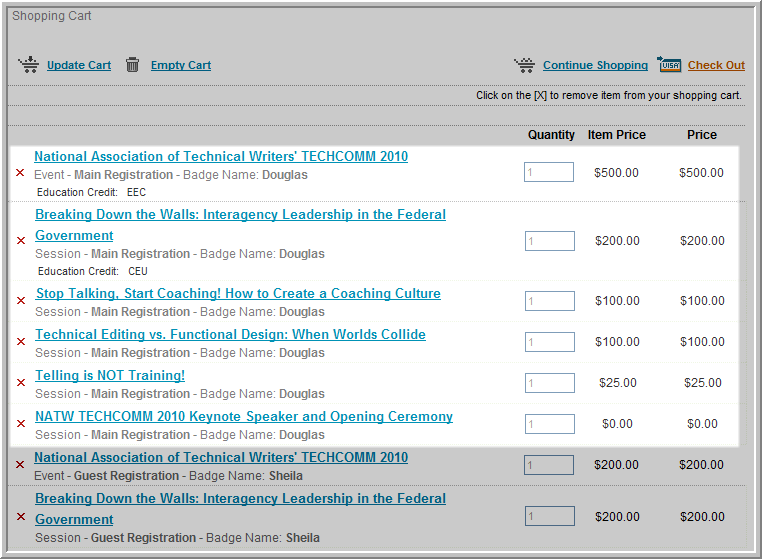This screenshot has width=762, height=559.
Task: Click the Quantity column header
Action: pyautogui.click(x=551, y=135)
